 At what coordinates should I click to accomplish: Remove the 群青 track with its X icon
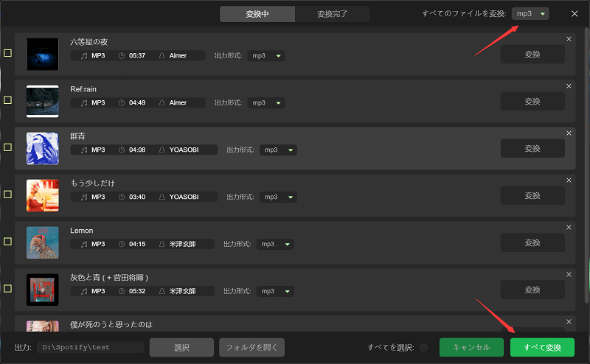pyautogui.click(x=569, y=133)
